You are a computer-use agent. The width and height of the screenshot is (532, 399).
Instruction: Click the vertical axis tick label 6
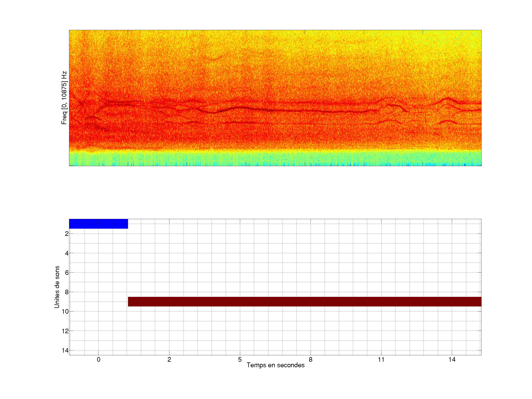(x=67, y=272)
